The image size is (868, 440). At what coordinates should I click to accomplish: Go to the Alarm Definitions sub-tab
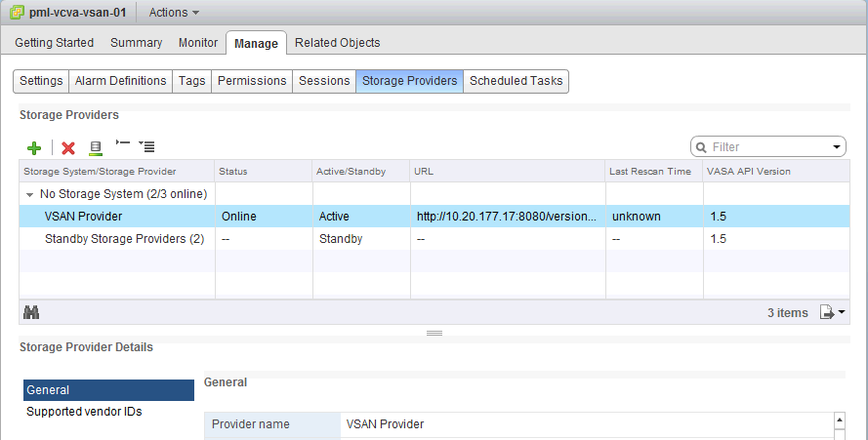[121, 81]
